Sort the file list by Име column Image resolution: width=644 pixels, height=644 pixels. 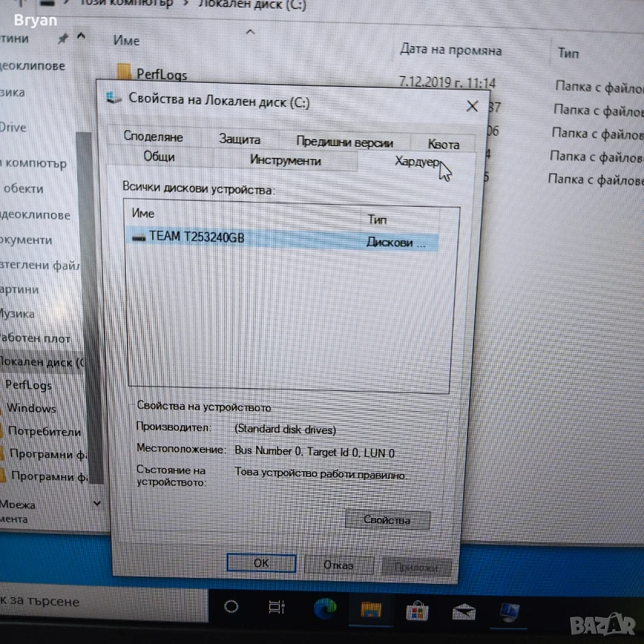[x=127, y=41]
